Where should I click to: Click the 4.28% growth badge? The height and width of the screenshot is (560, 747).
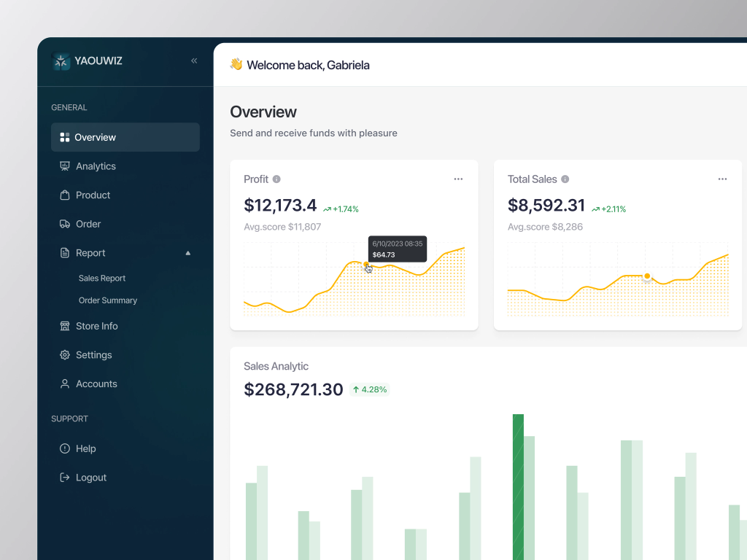[x=370, y=389]
